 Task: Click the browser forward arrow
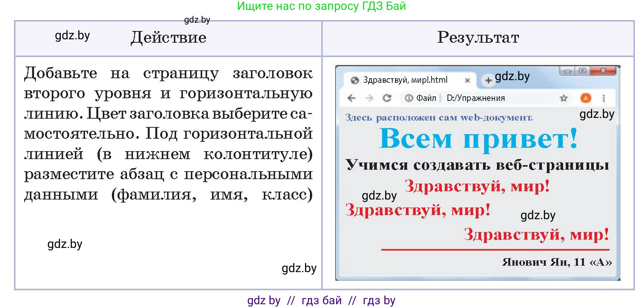pyautogui.click(x=369, y=98)
